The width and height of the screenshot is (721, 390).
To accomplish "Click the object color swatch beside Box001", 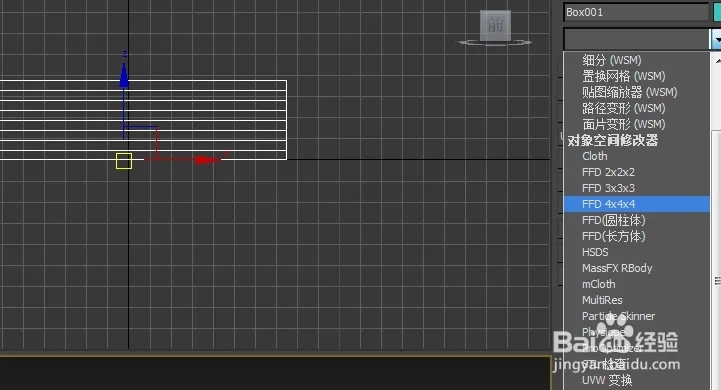I will [717, 12].
